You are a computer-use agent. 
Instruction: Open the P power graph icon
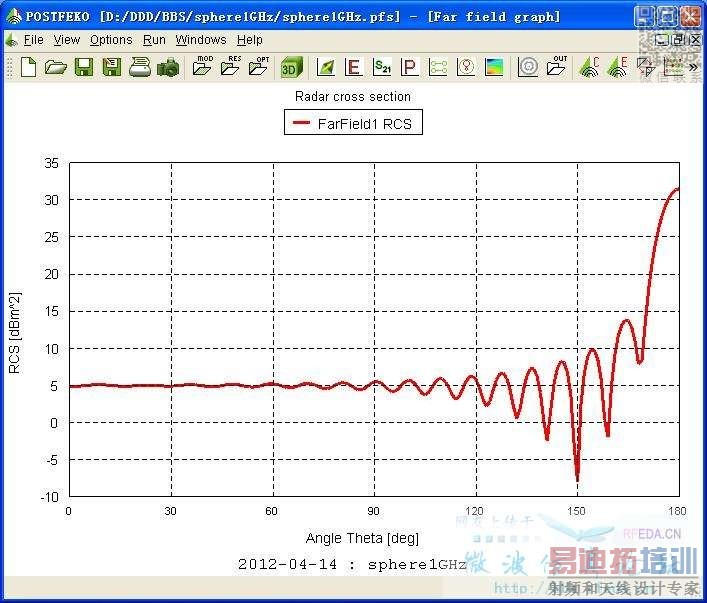[410, 68]
